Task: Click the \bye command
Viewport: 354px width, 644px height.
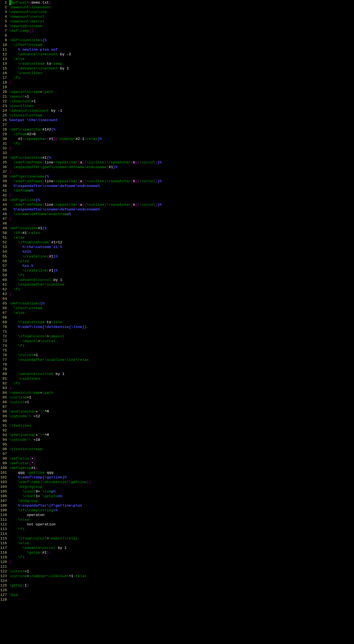Action: click(x=14, y=595)
